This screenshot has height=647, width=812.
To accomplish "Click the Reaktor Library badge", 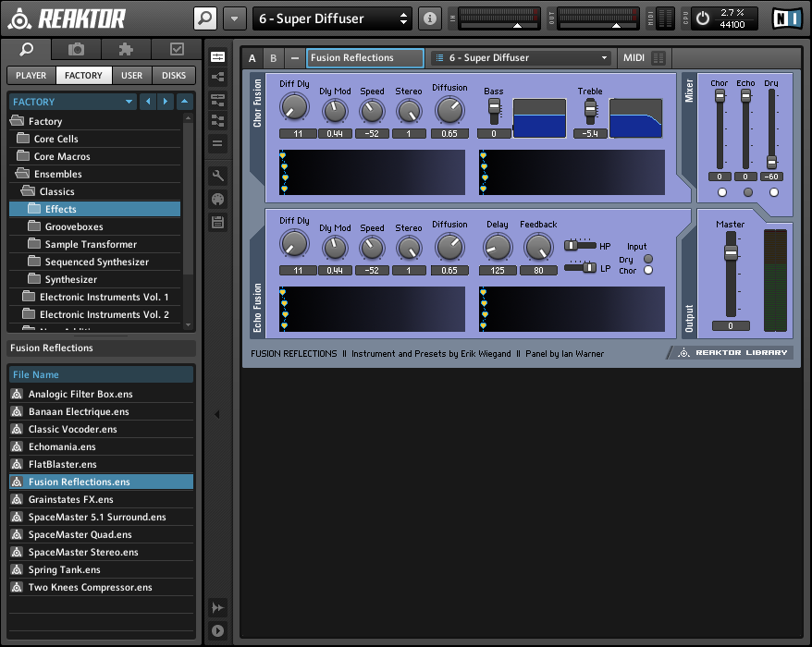I will pyautogui.click(x=731, y=352).
